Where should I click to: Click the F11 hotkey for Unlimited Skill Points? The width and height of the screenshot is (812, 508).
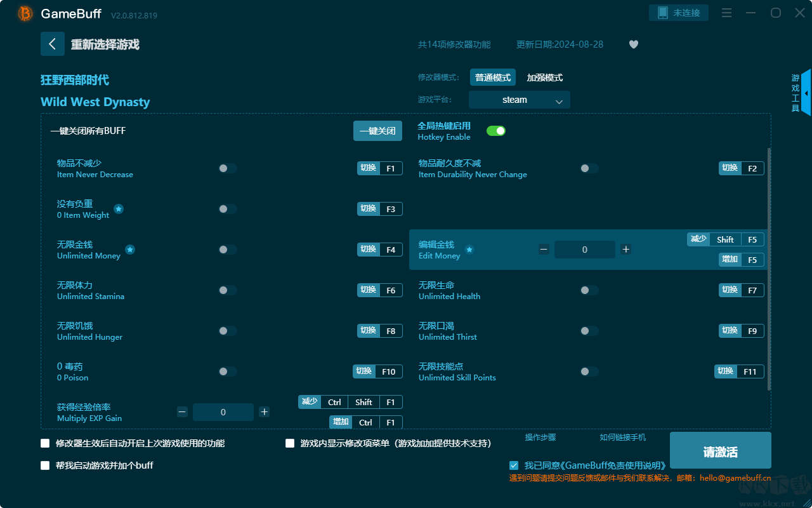point(740,371)
